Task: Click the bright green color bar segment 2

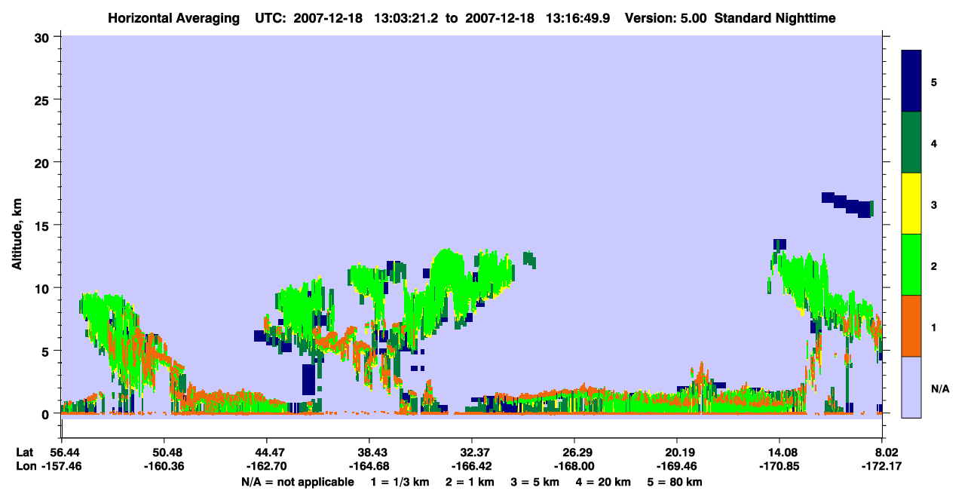Action: (x=911, y=265)
